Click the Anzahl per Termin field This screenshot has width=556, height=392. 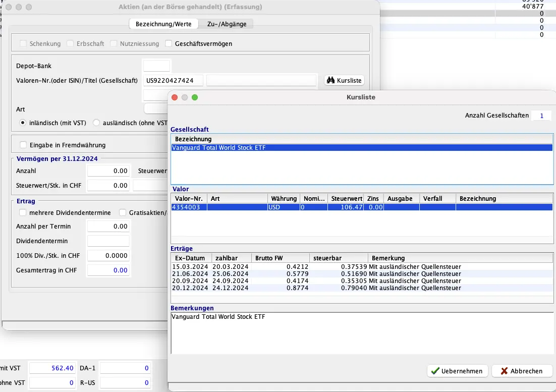pyautogui.click(x=108, y=227)
